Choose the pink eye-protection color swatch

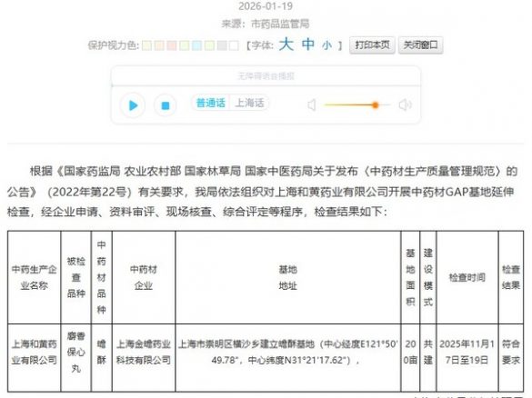[172, 45]
